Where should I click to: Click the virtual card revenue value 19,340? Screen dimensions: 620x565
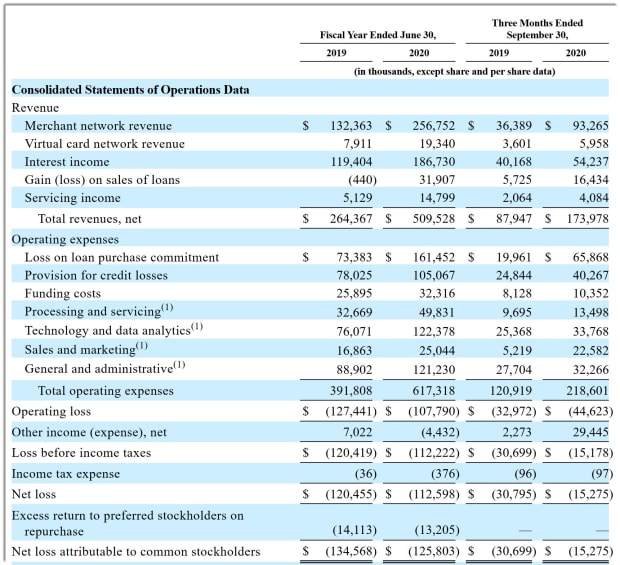pyautogui.click(x=437, y=144)
